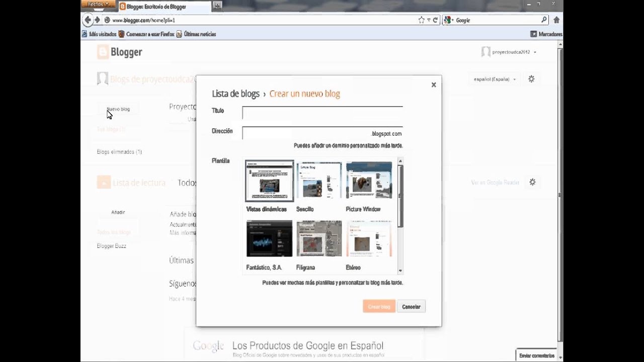Screen dimensions: 644x362
Task: Open the español (España) language dropdown
Action: coord(495,79)
